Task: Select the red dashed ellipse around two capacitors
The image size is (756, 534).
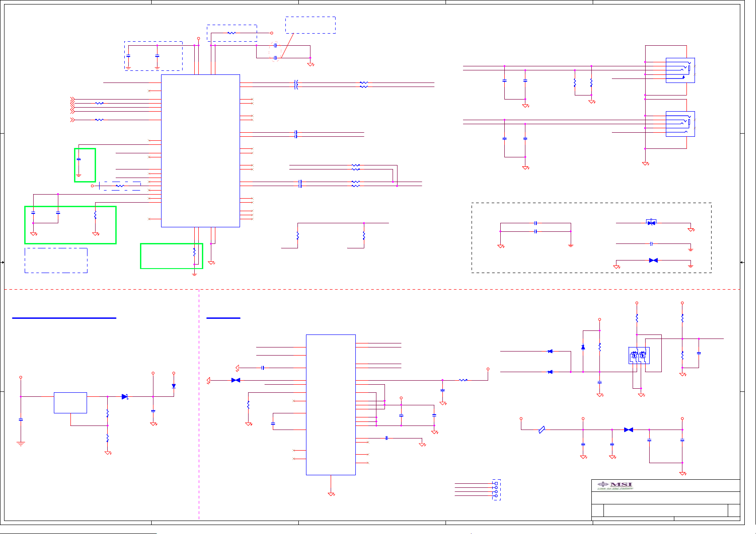Action: pos(275,52)
